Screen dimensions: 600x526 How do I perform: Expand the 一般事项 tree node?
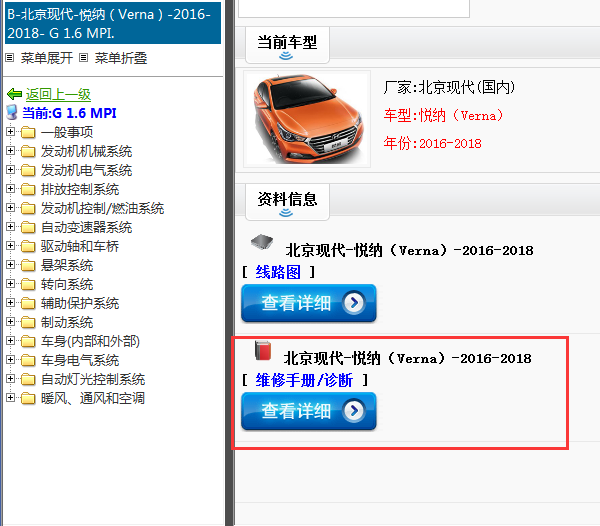pos(10,132)
